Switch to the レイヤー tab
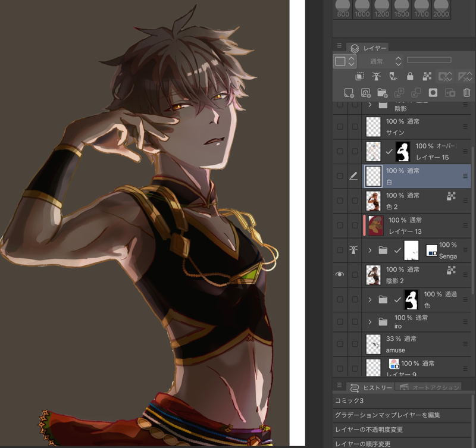The height and width of the screenshot is (448, 476). point(368,48)
